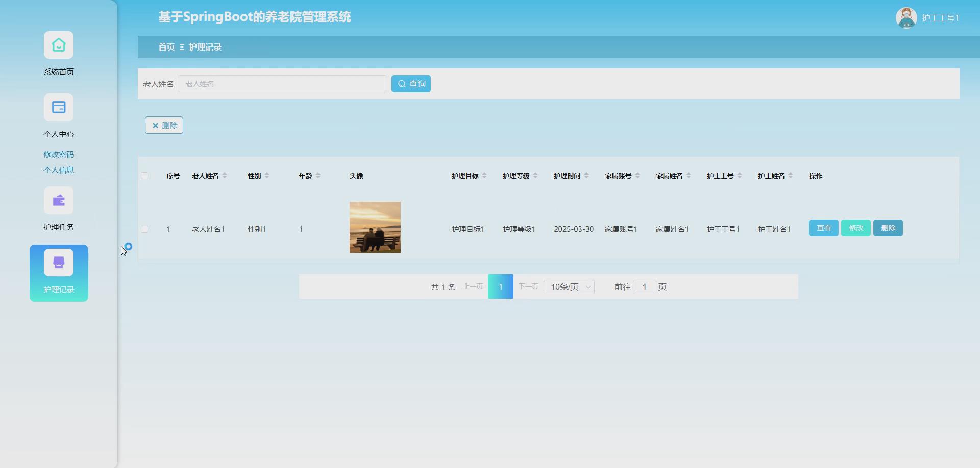Open the 10条/页 page size dropdown

(569, 287)
